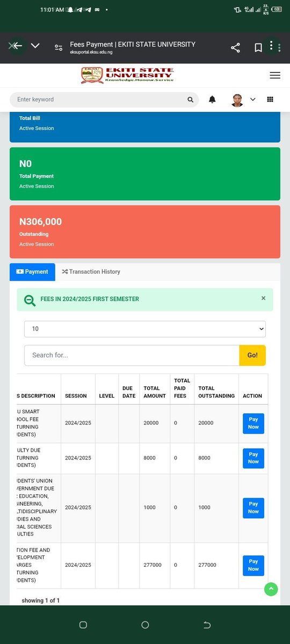Open notifications bell
Screen dimensions: 290x644
(x=212, y=99)
